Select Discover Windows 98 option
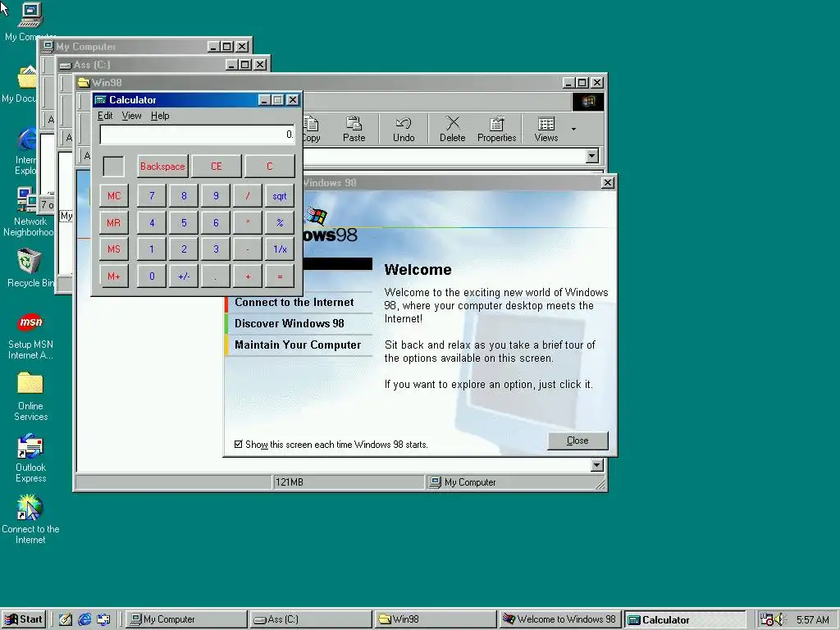 tap(290, 323)
